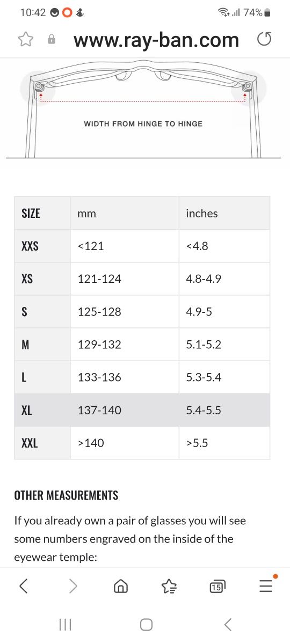
Task: Open the browser home page icon
Action: [121, 586]
